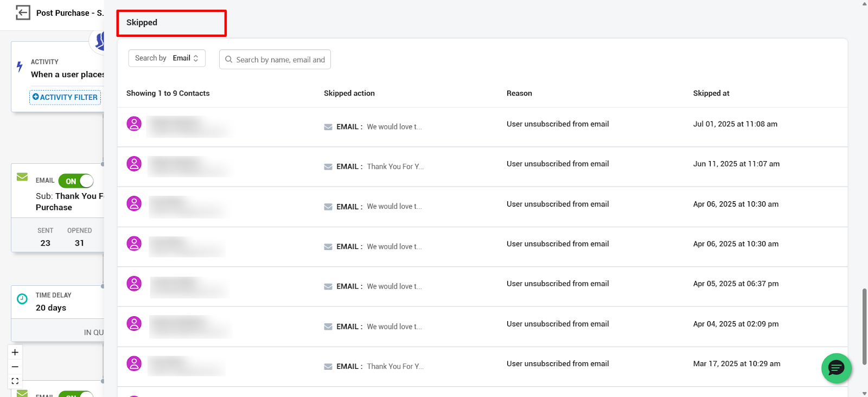This screenshot has width=868, height=397.
Task: Click contact avatar for Mar 17, 2025 row
Action: point(134,363)
